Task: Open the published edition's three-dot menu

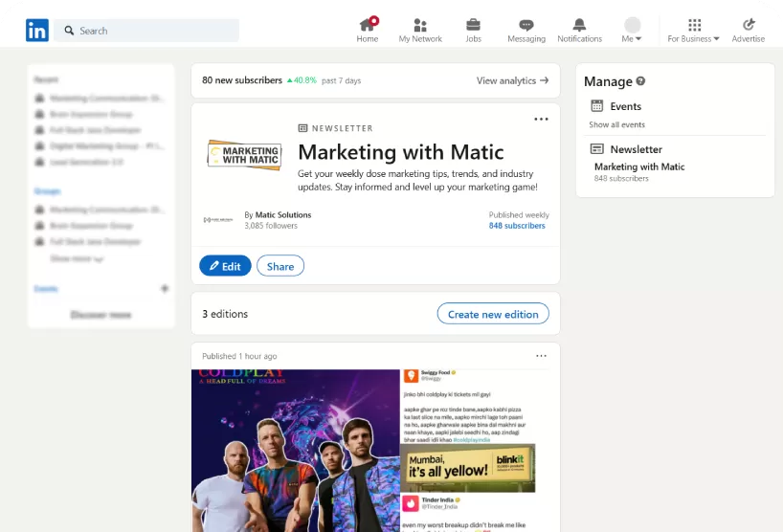Action: click(541, 356)
